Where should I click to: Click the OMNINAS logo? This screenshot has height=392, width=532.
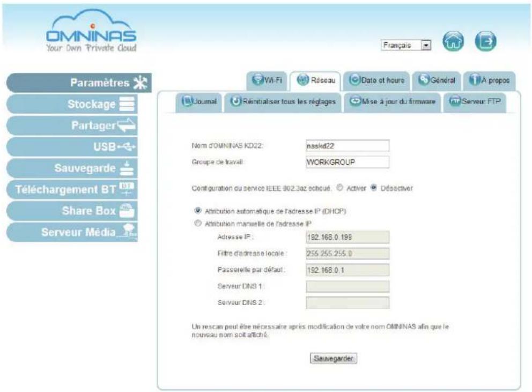click(91, 31)
